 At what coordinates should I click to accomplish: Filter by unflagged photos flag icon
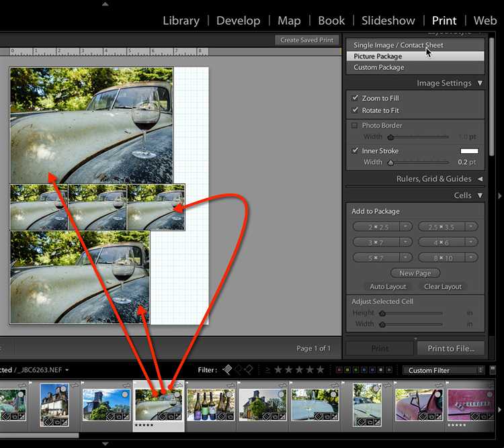point(238,370)
